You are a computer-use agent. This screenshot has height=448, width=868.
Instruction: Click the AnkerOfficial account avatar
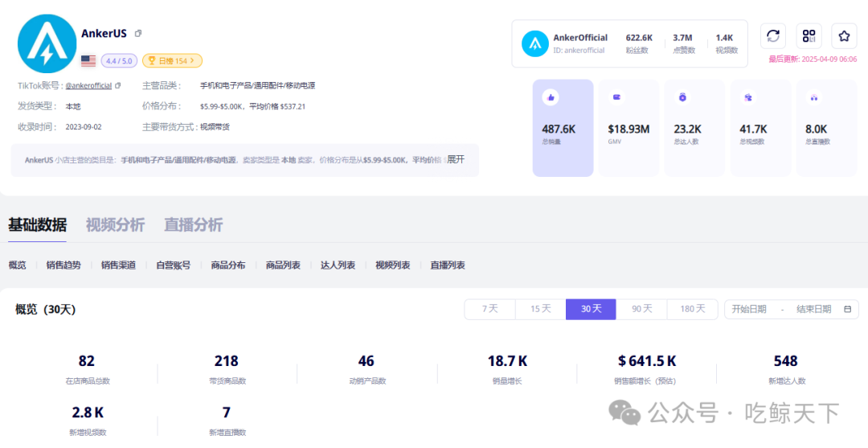[x=534, y=43]
